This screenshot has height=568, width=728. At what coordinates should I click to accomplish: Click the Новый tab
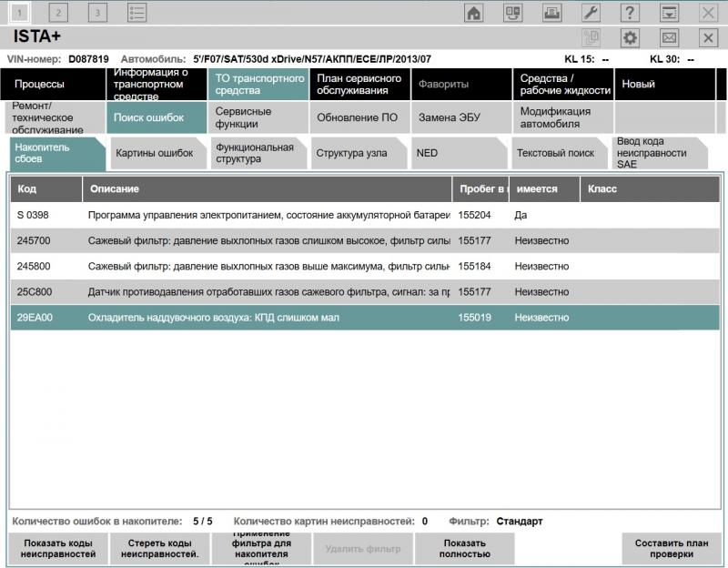[x=665, y=84]
